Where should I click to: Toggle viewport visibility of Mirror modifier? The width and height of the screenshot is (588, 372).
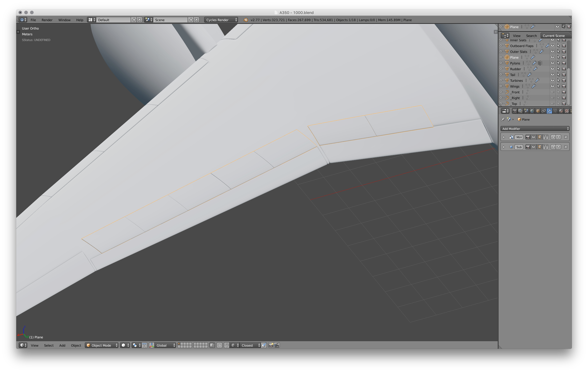(x=534, y=137)
